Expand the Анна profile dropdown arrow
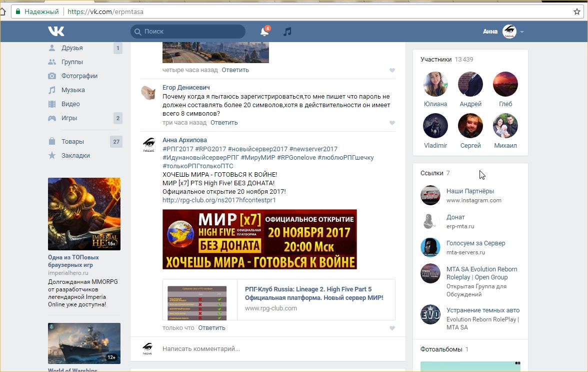The image size is (588, 372). pyautogui.click(x=522, y=32)
